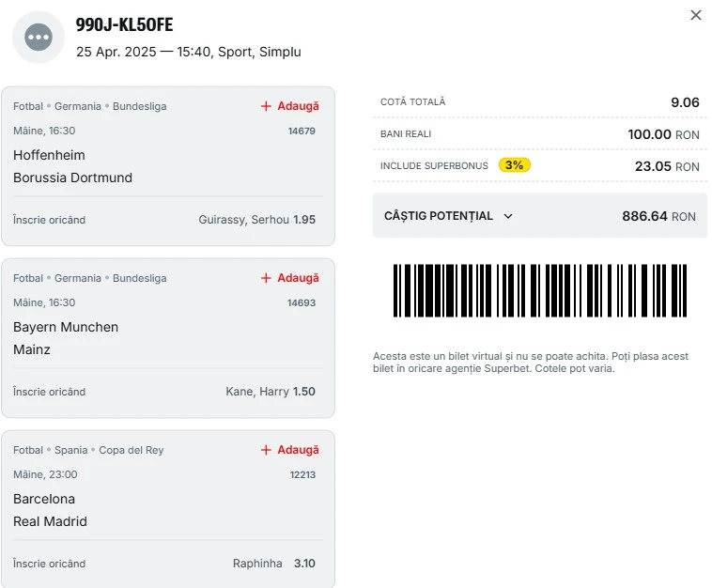The width and height of the screenshot is (712, 588).
Task: Click the 3% Superbonus badge
Action: click(x=515, y=165)
